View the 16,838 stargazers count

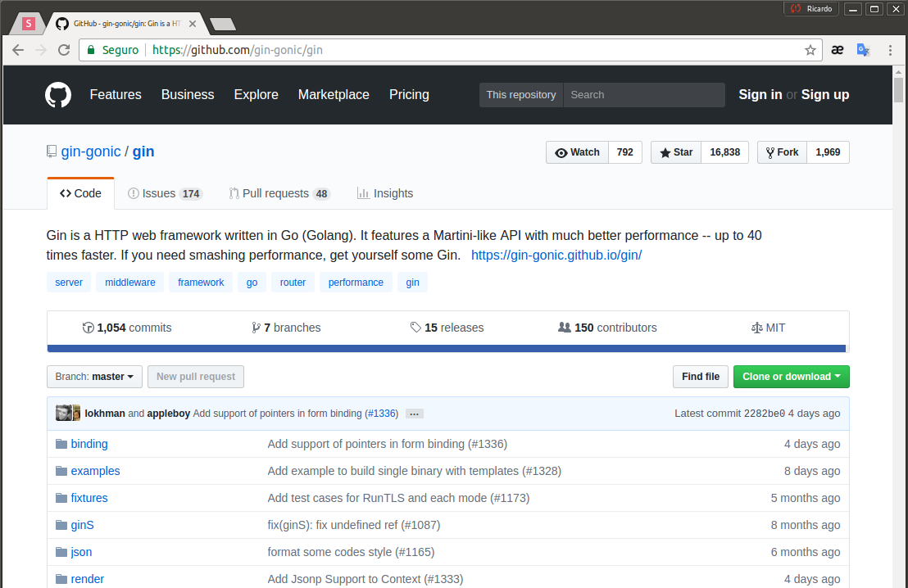(724, 152)
